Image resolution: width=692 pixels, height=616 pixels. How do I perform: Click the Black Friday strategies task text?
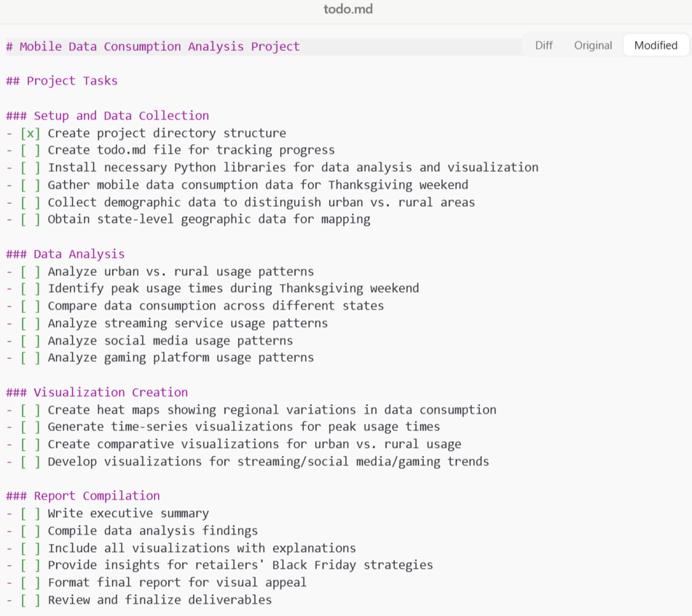(240, 565)
